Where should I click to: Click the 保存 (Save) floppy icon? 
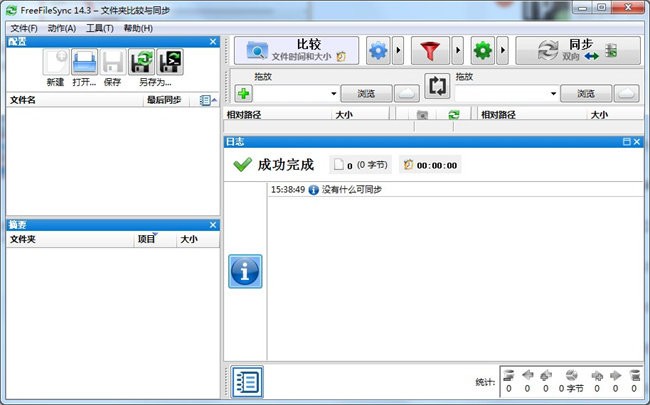[x=113, y=62]
